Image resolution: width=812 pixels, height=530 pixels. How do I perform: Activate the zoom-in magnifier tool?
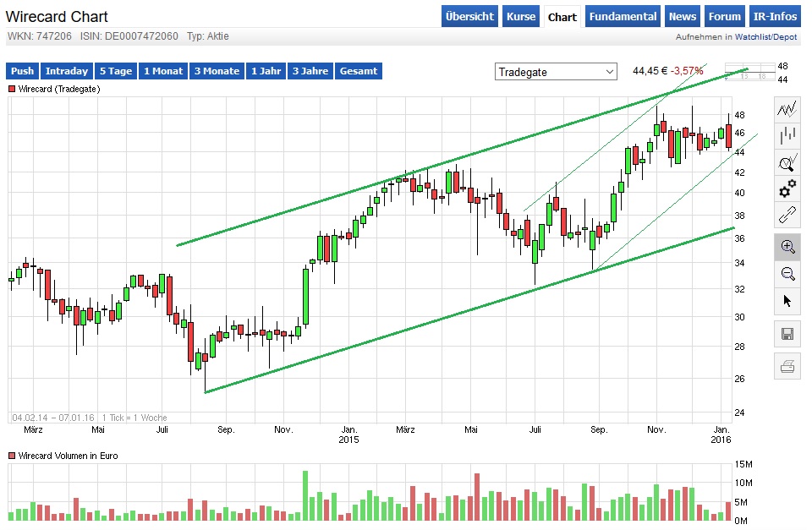pos(786,247)
